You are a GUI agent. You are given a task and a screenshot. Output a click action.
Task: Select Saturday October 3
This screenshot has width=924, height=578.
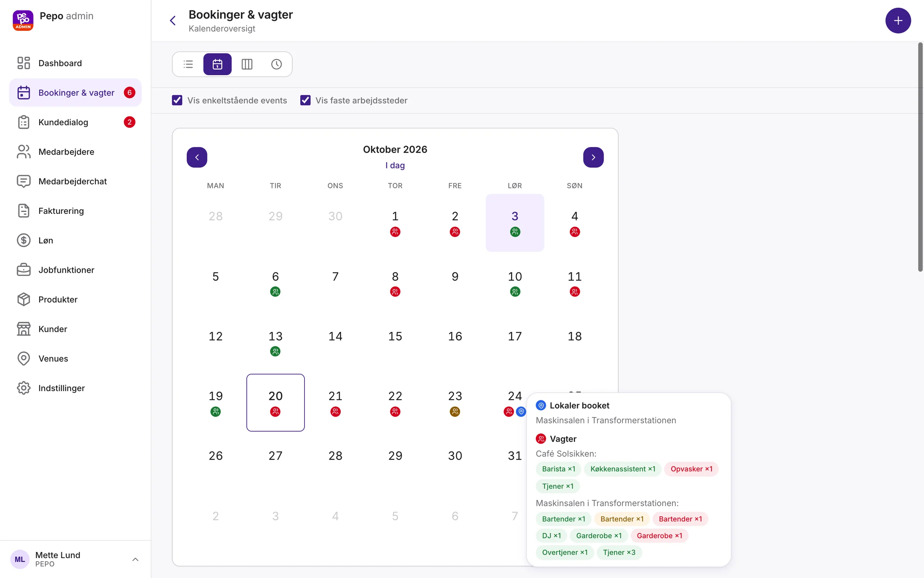tap(515, 223)
